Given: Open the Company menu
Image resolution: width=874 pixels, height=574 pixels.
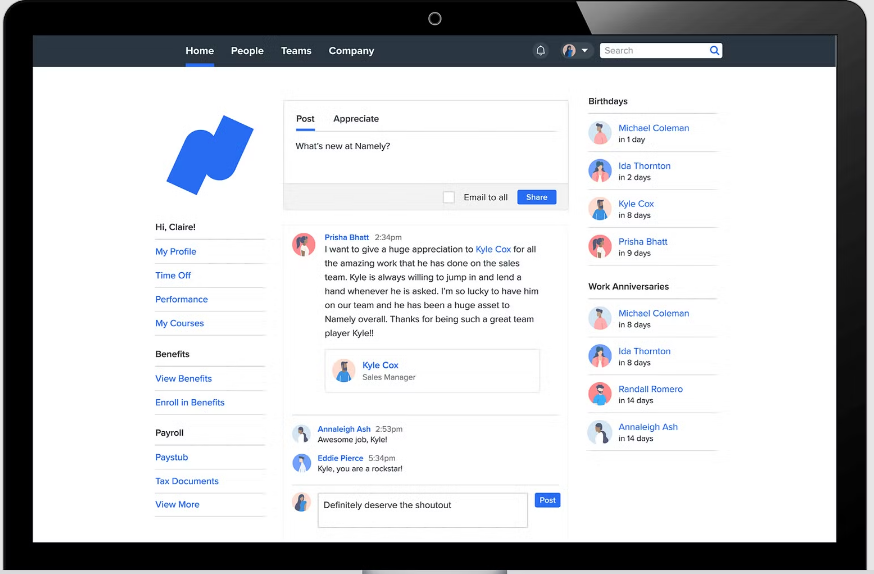Looking at the screenshot, I should pyautogui.click(x=351, y=51).
